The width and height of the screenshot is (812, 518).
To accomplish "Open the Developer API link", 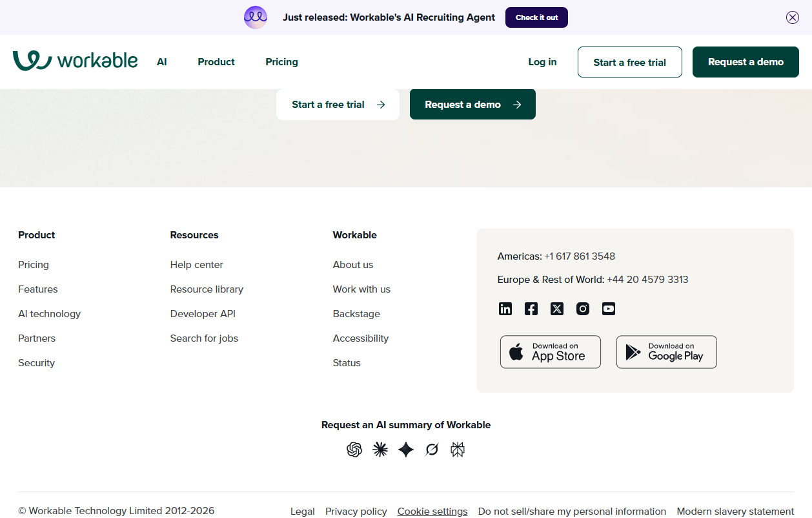I will click(x=203, y=314).
